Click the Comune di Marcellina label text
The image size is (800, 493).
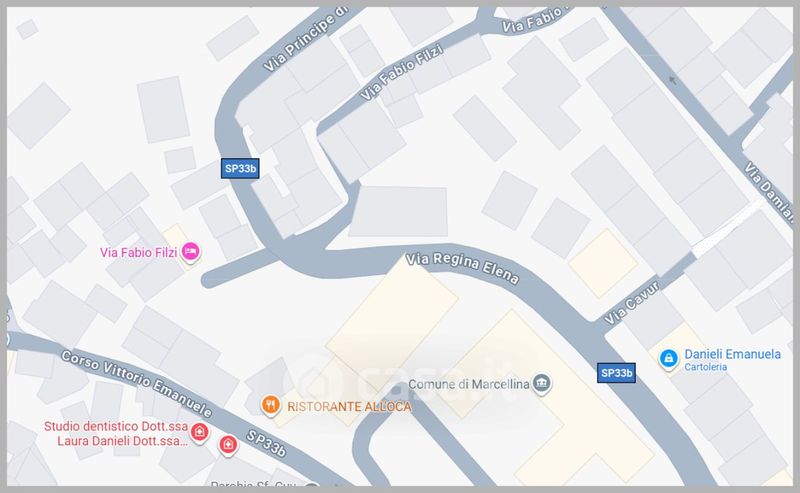[x=469, y=384]
